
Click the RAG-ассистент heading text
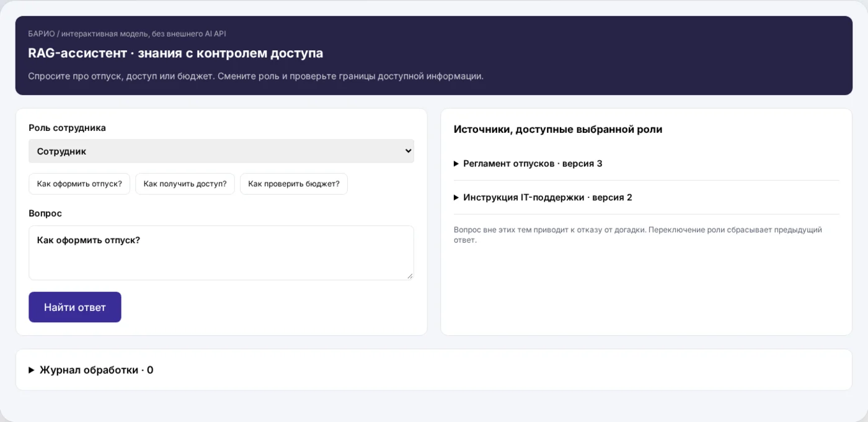(x=175, y=53)
